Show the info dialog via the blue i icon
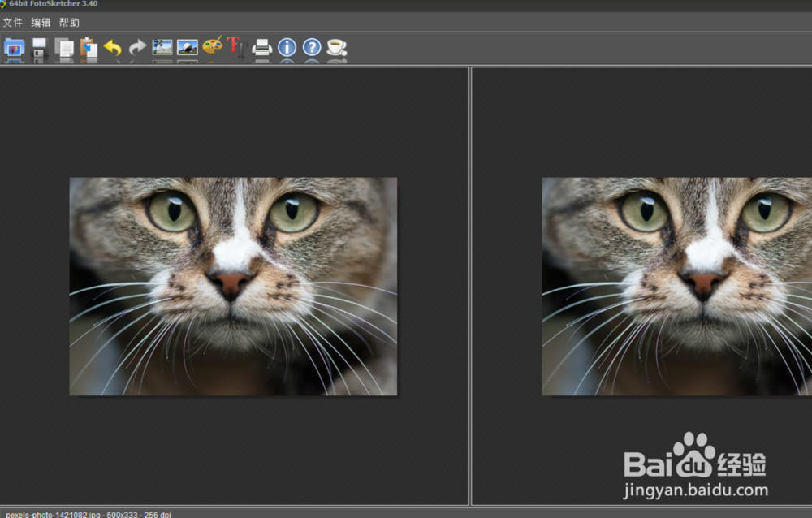This screenshot has height=518, width=812. [x=287, y=47]
